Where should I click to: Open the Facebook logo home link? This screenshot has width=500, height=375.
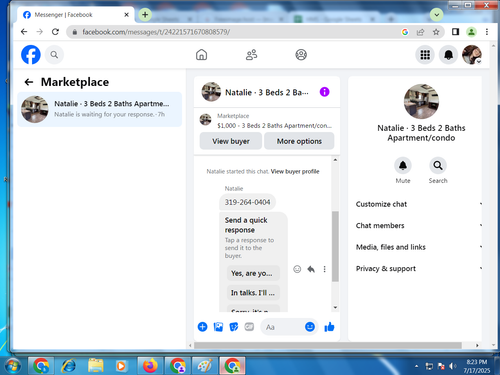[31, 54]
